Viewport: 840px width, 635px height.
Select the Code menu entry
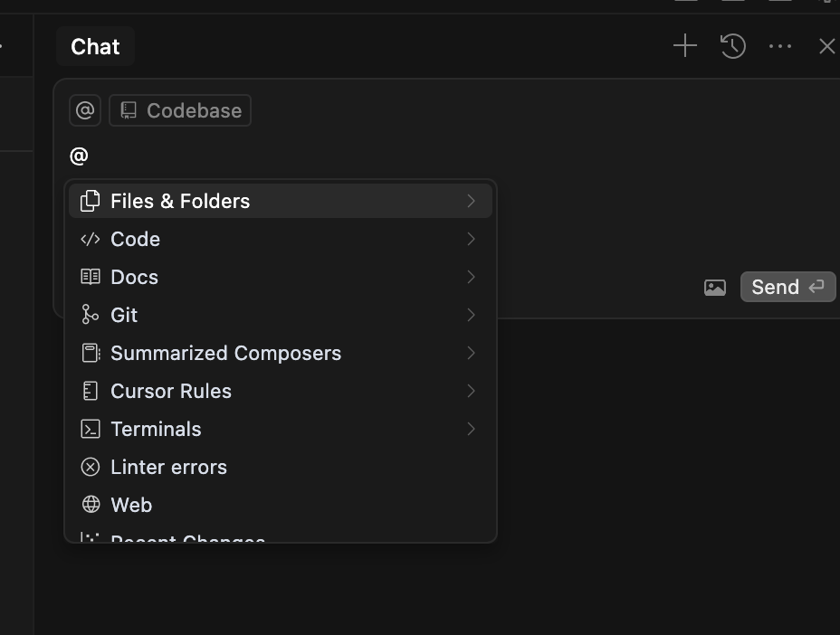coord(136,239)
